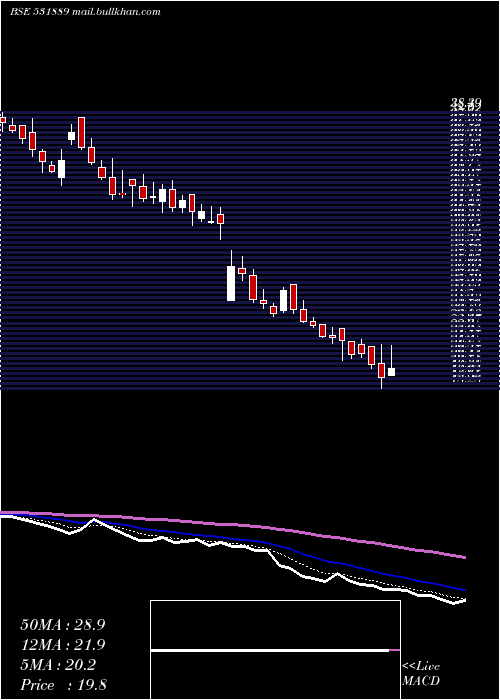Click the "Price : 19.8" value
This screenshot has height=700, width=500.
pyautogui.click(x=63, y=685)
